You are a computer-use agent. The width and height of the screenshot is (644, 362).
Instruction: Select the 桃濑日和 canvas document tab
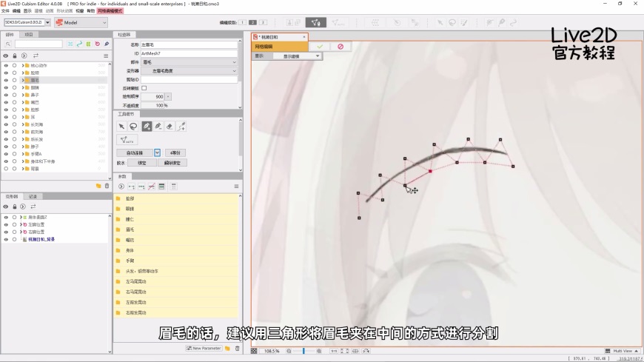tap(279, 37)
